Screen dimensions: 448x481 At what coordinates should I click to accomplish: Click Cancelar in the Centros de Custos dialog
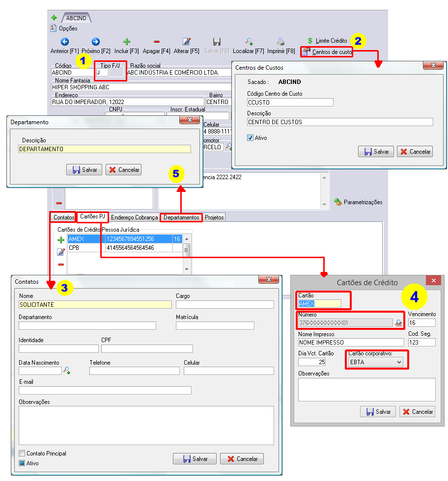[415, 152]
